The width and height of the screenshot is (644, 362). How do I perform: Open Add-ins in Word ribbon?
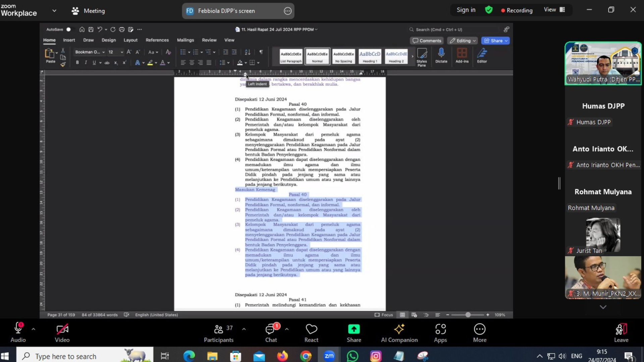[x=462, y=56]
